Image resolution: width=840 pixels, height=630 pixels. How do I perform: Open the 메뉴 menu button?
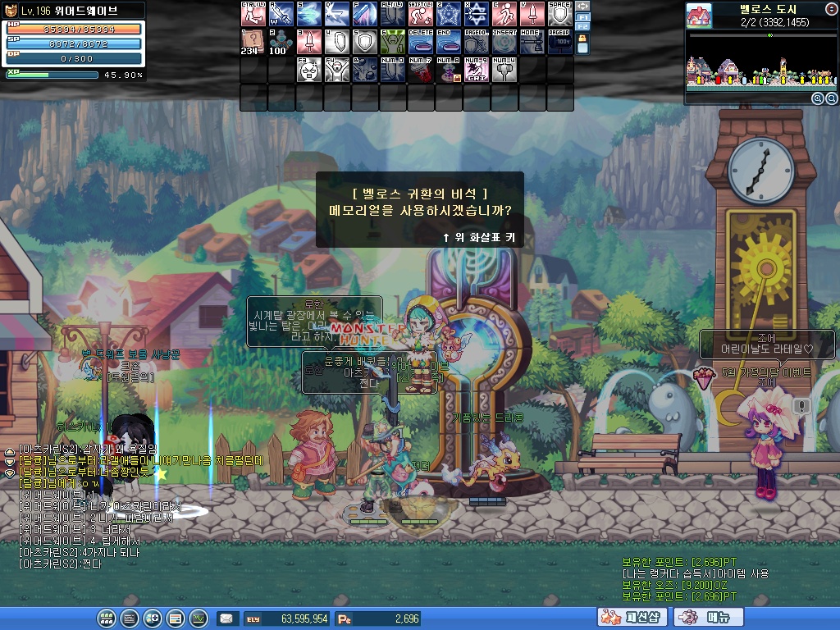click(x=709, y=618)
